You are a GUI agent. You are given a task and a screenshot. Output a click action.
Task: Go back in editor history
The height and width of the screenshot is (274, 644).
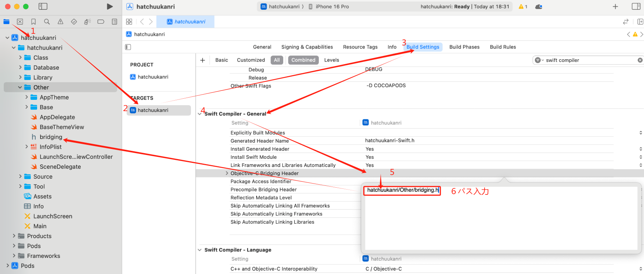click(142, 22)
